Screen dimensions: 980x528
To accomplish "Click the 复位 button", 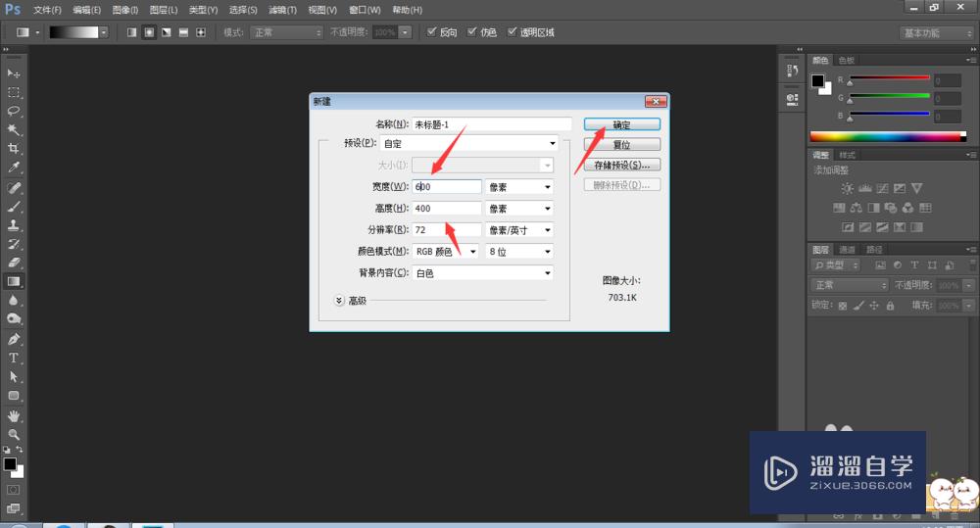I will [622, 144].
